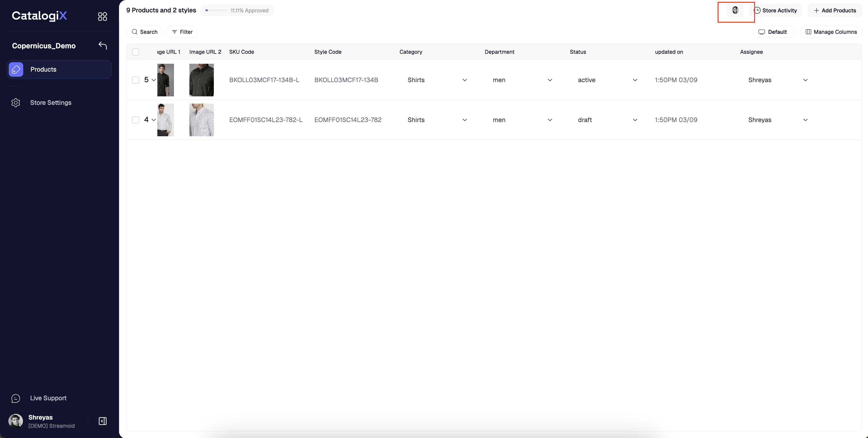Collapse the sidebar using the panel icon
Screen dimensions: 868x438
pos(102,421)
